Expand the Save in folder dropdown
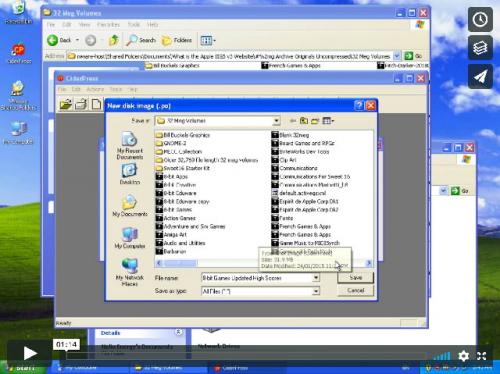The width and height of the screenshot is (500, 374). click(276, 121)
